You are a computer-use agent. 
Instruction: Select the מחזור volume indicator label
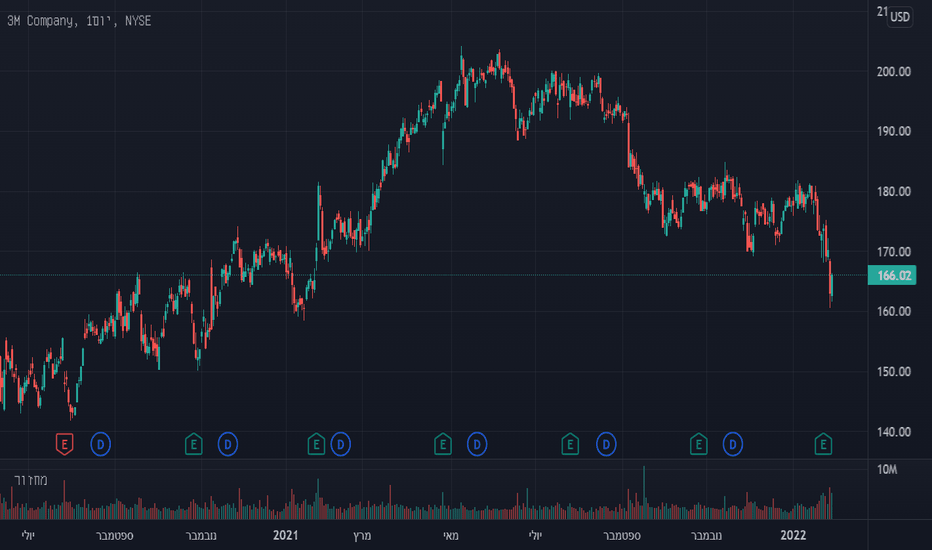point(31,480)
